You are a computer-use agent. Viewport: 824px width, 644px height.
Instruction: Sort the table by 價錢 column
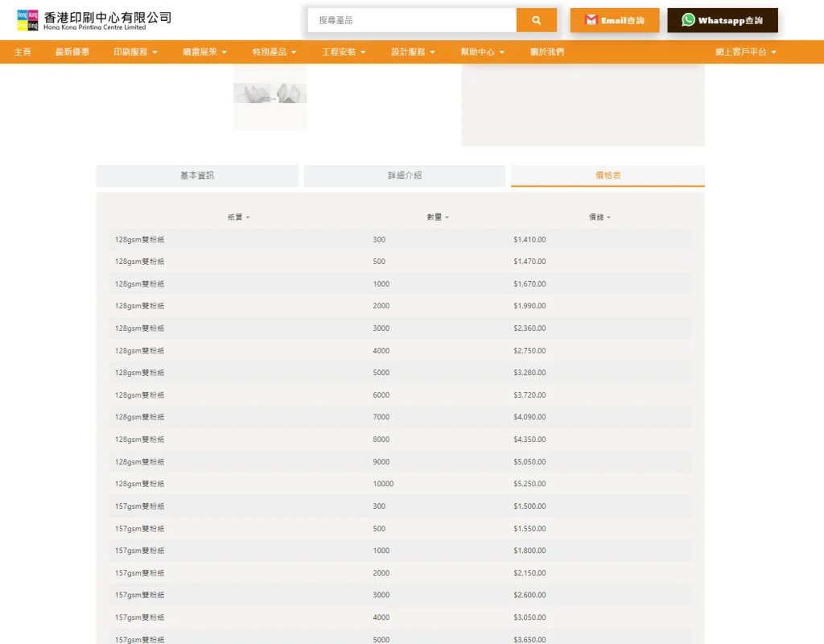[599, 217]
